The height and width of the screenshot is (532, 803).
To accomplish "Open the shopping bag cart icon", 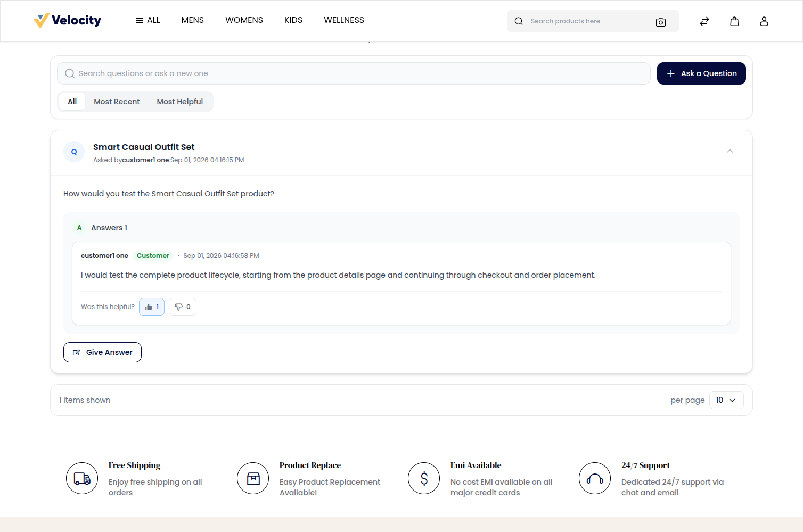I will click(x=734, y=21).
